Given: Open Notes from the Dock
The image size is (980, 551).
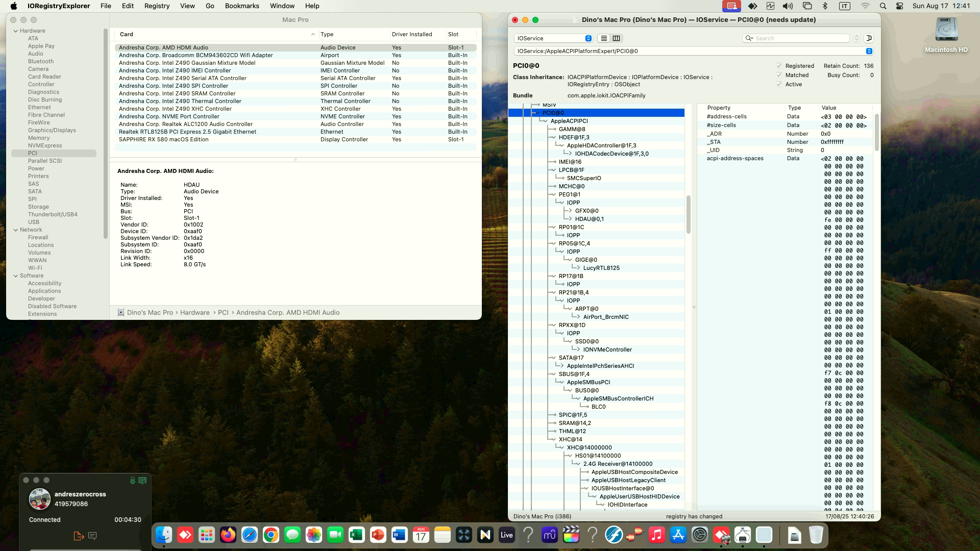Looking at the screenshot, I should [443, 535].
